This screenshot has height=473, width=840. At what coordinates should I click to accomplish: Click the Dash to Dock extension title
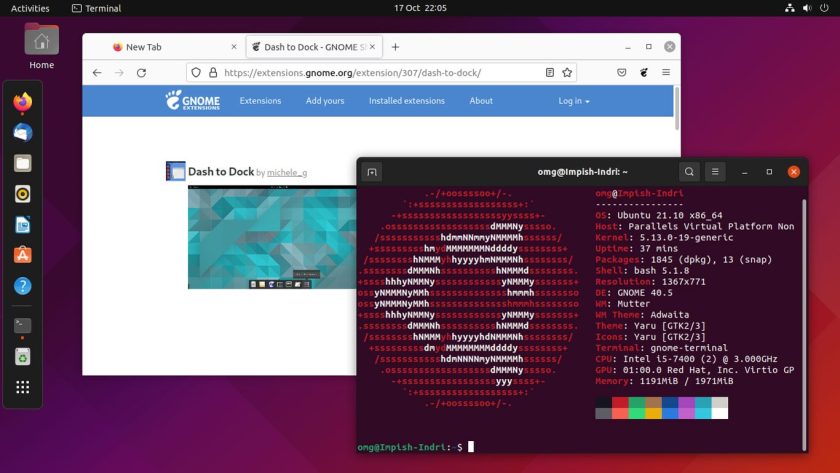[x=221, y=171]
